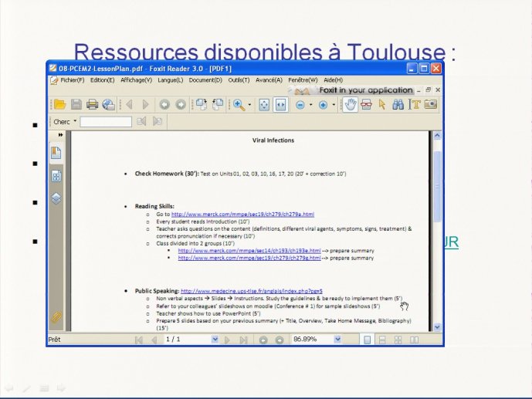Open the Affichage(V) menu

click(x=137, y=80)
